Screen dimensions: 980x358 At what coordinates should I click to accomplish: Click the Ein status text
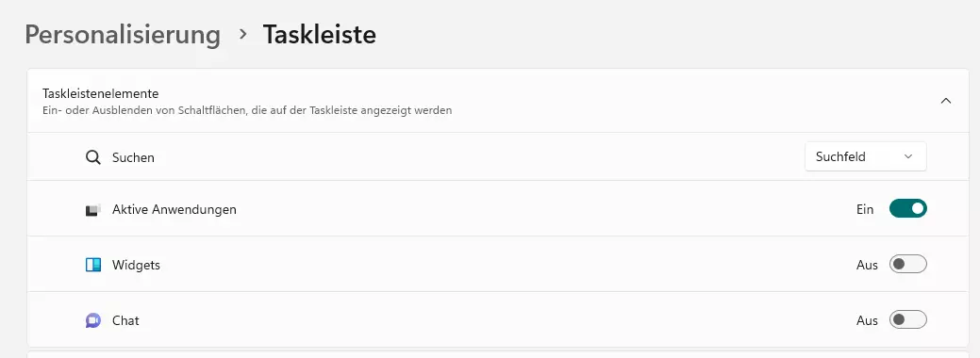click(865, 209)
